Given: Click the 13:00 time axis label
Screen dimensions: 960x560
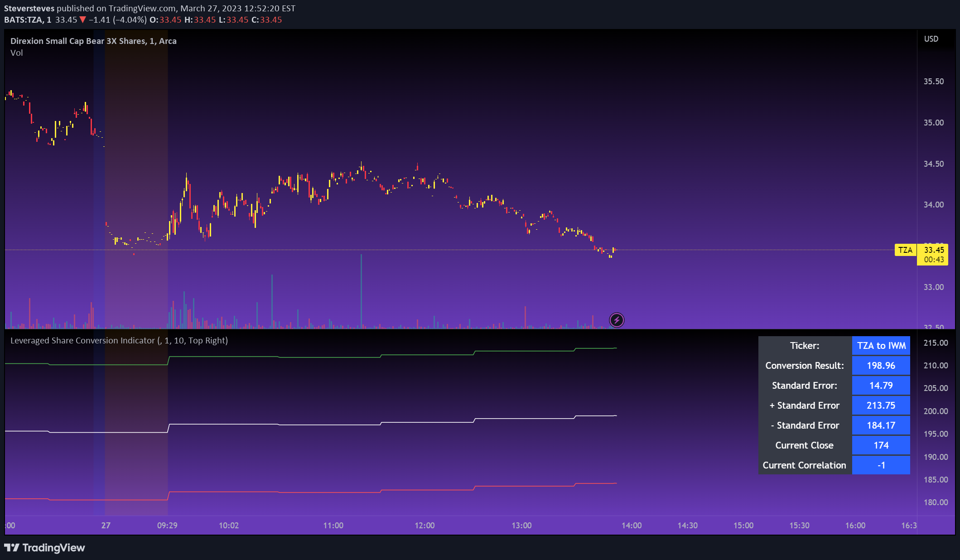Looking at the screenshot, I should coord(521,526).
